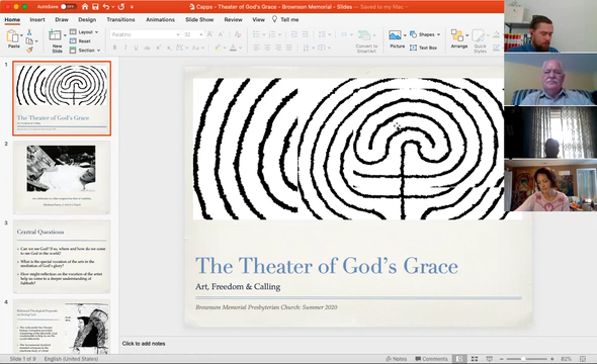Click the Paste clipboard icon
The image size is (597, 364).
(x=12, y=36)
